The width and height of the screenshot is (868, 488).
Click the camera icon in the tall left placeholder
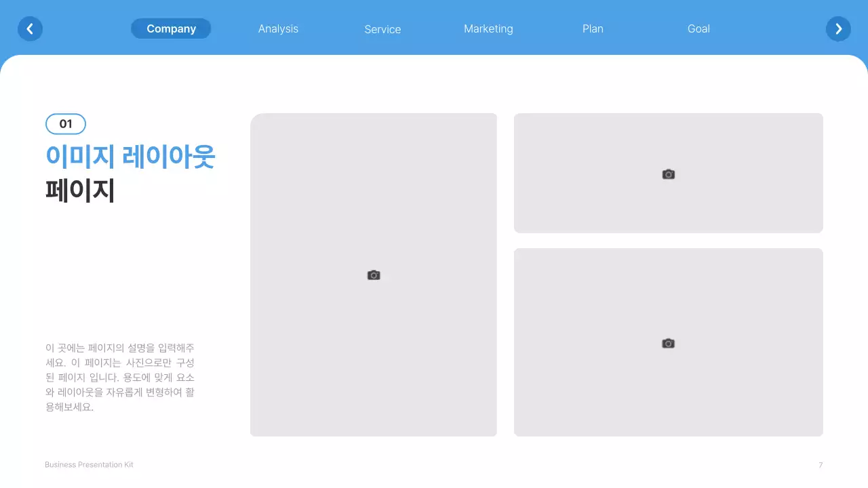point(374,274)
